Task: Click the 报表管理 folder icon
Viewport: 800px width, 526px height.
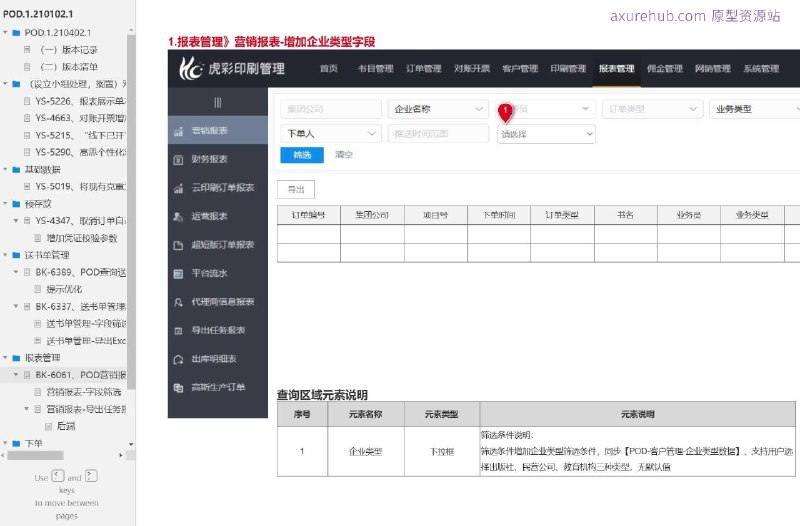Action: (x=16, y=358)
